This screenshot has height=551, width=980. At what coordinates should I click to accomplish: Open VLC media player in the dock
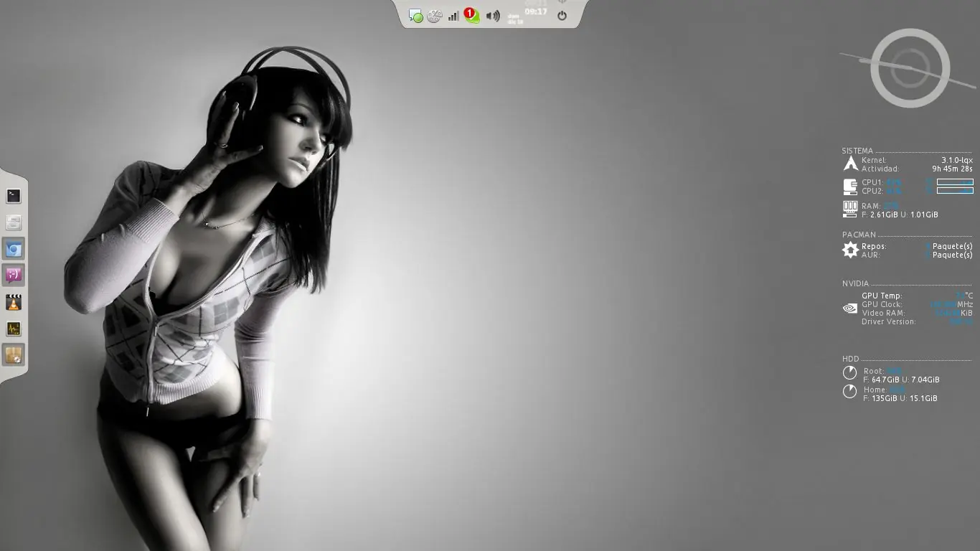point(13,302)
